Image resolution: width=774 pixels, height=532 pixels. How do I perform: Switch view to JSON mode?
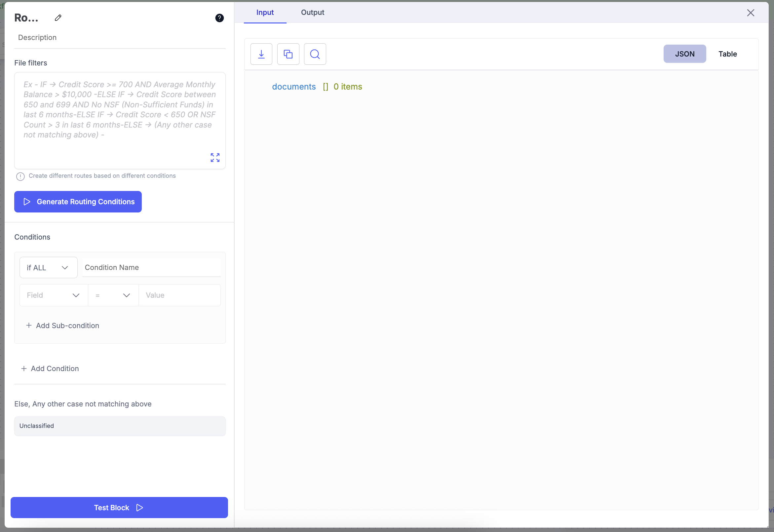coord(684,54)
